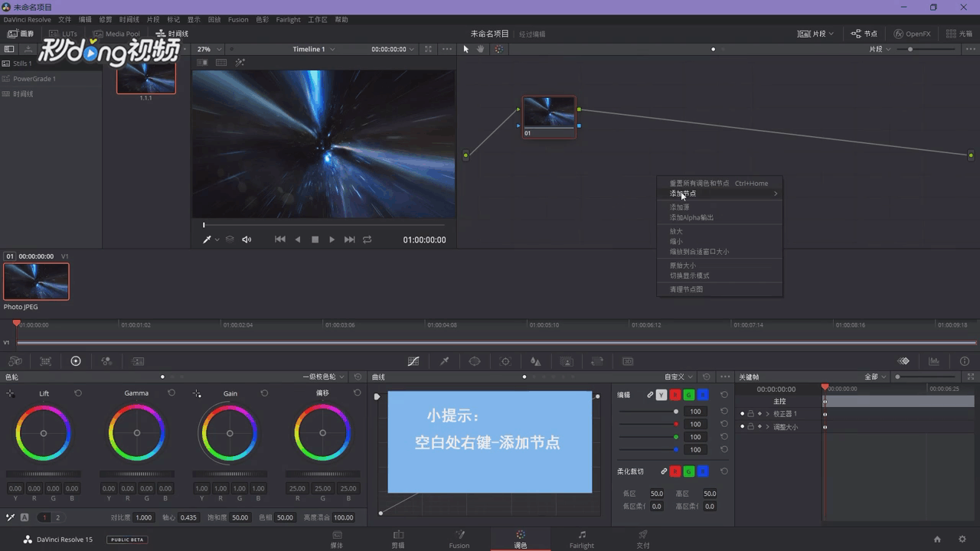Click the 饱和度 value field 50.00

[x=240, y=517]
